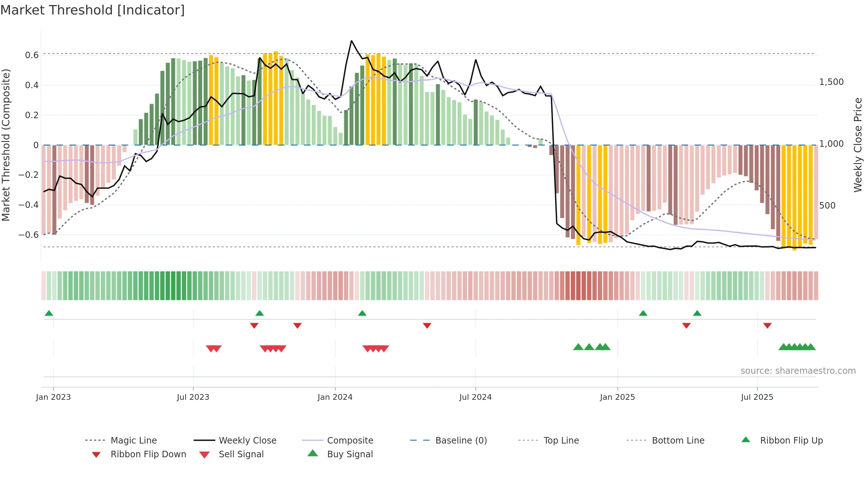Toggle the Sell Signal legend entry
868x488 pixels.
[231, 454]
